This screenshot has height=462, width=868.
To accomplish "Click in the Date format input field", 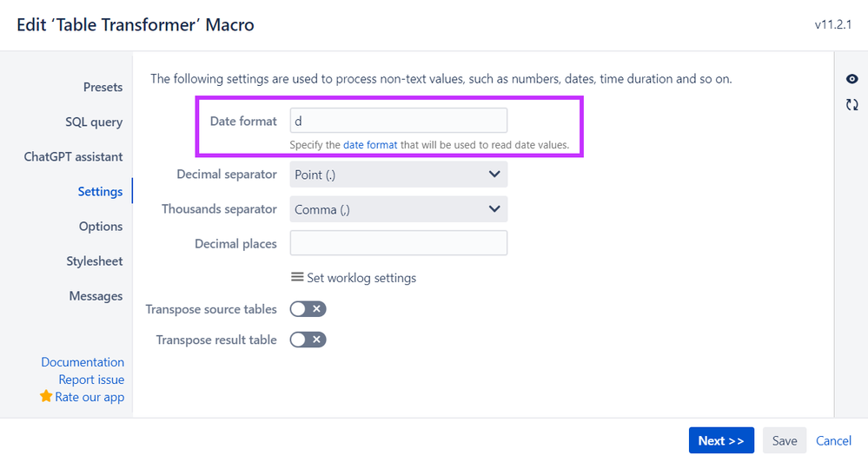I will click(399, 121).
